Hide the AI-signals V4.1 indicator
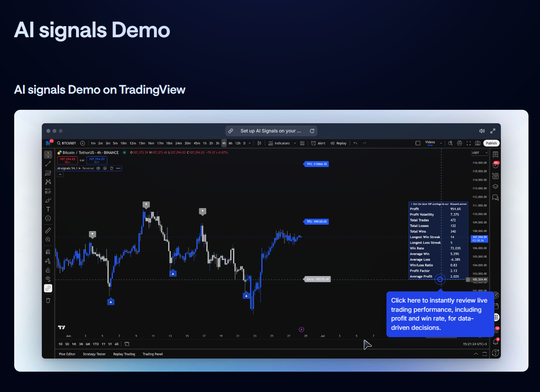540x392 pixels. pyautogui.click(x=98, y=168)
